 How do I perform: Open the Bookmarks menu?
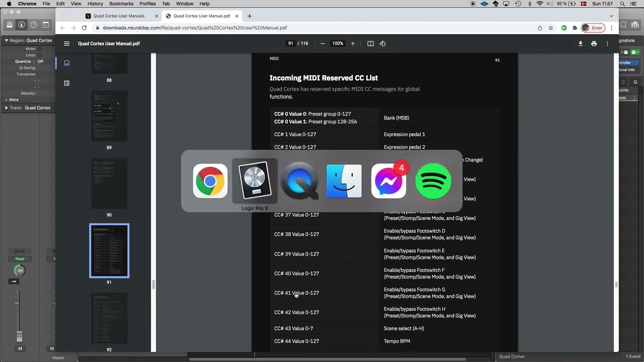121,4
